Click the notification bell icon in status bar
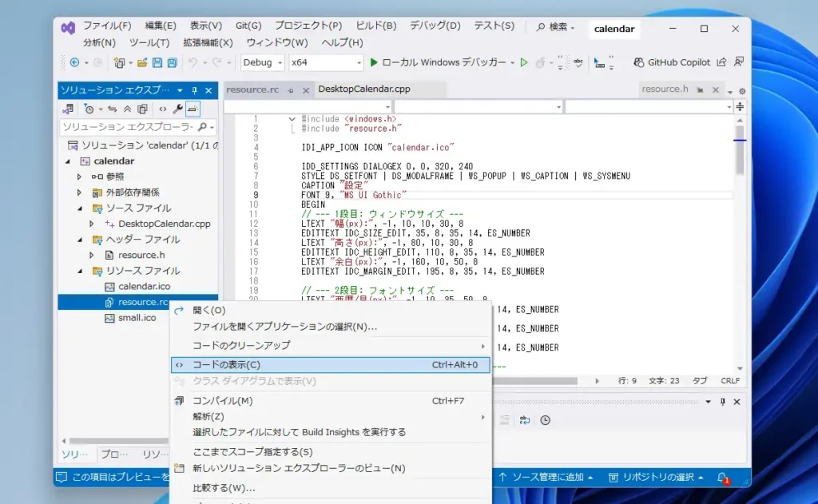This screenshot has width=818, height=504. (x=722, y=478)
